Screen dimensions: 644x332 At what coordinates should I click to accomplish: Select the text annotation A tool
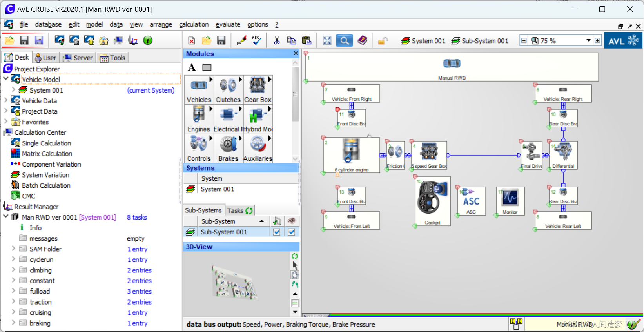192,67
